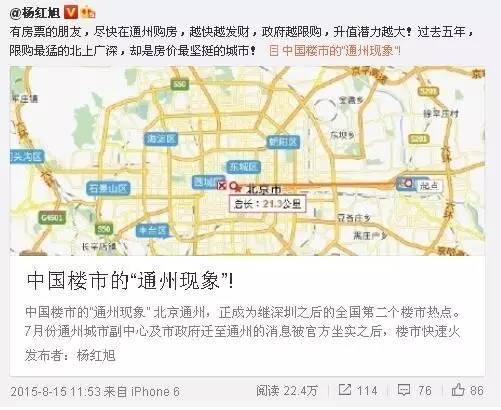The image size is (501, 410).
Task: Click the timestamp 2015-8-15 11:53
Action: (x=56, y=391)
